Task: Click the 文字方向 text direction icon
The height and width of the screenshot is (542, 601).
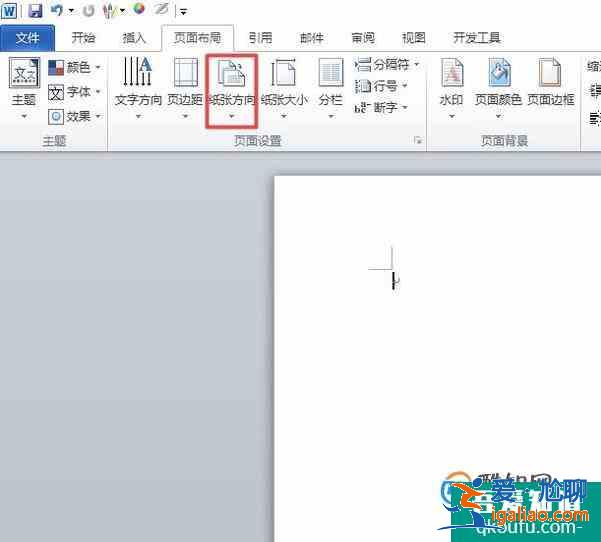Action: [x=138, y=71]
